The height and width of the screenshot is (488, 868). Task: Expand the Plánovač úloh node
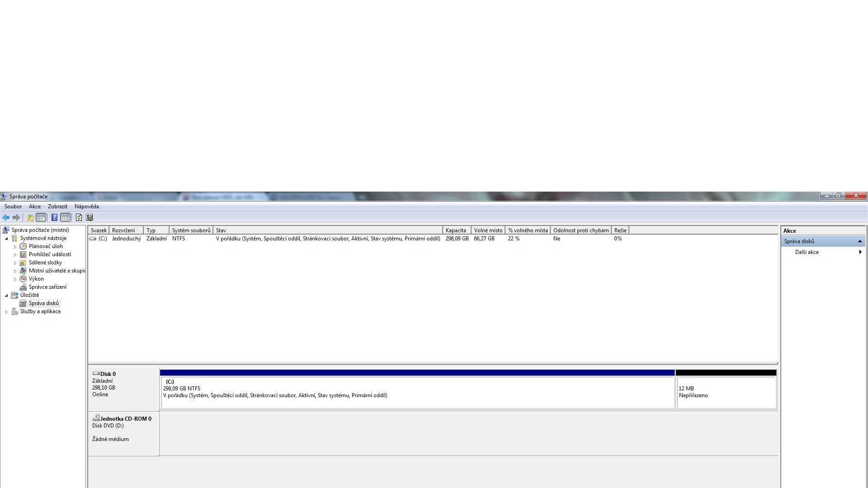pos(15,247)
